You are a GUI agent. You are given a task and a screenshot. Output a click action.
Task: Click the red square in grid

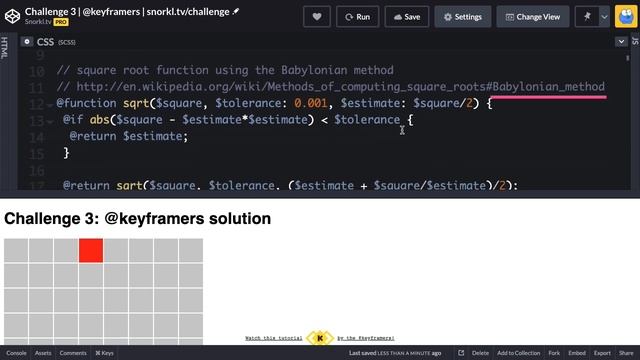click(x=91, y=251)
